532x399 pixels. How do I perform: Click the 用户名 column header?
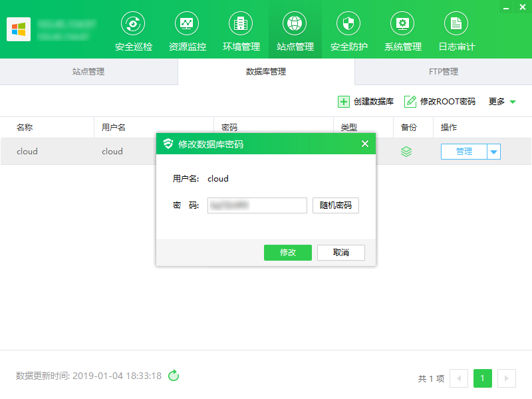point(114,128)
